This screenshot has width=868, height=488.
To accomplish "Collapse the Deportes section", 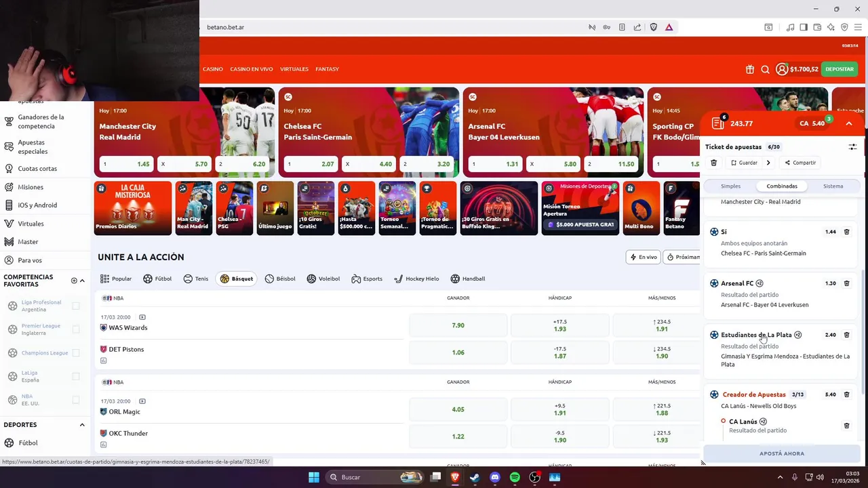I will [x=82, y=425].
